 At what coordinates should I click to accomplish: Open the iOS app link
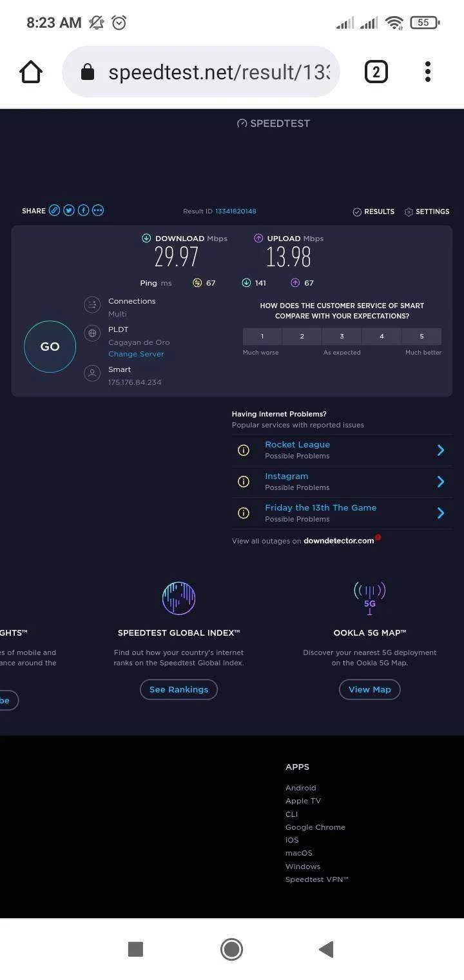click(x=292, y=840)
